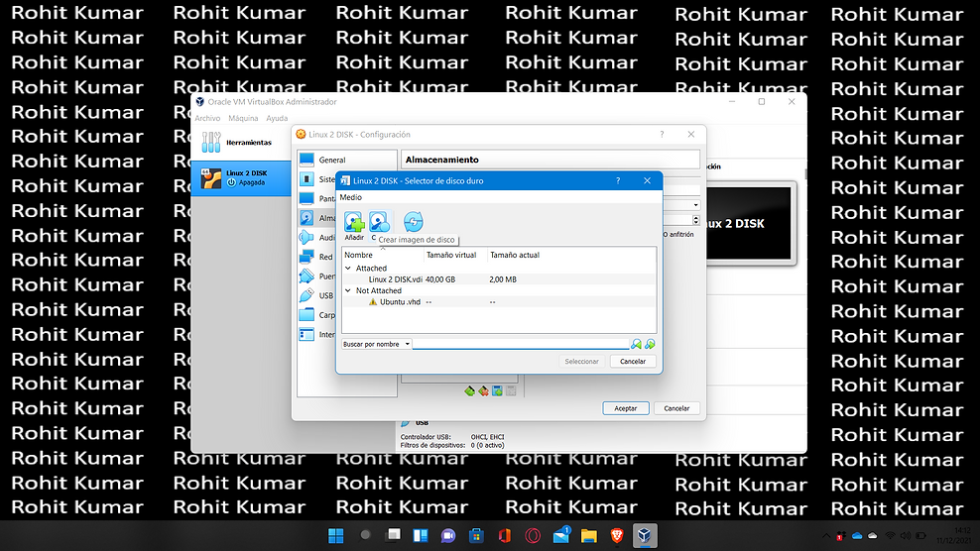Click the help button in Configuración title bar
This screenshot has width=980, height=551.
(x=662, y=135)
